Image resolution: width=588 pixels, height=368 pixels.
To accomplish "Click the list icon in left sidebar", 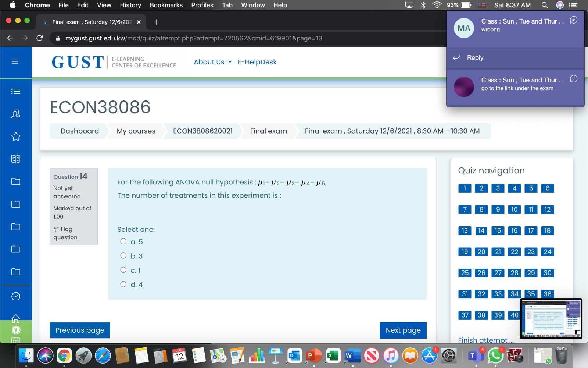I will coord(15,92).
